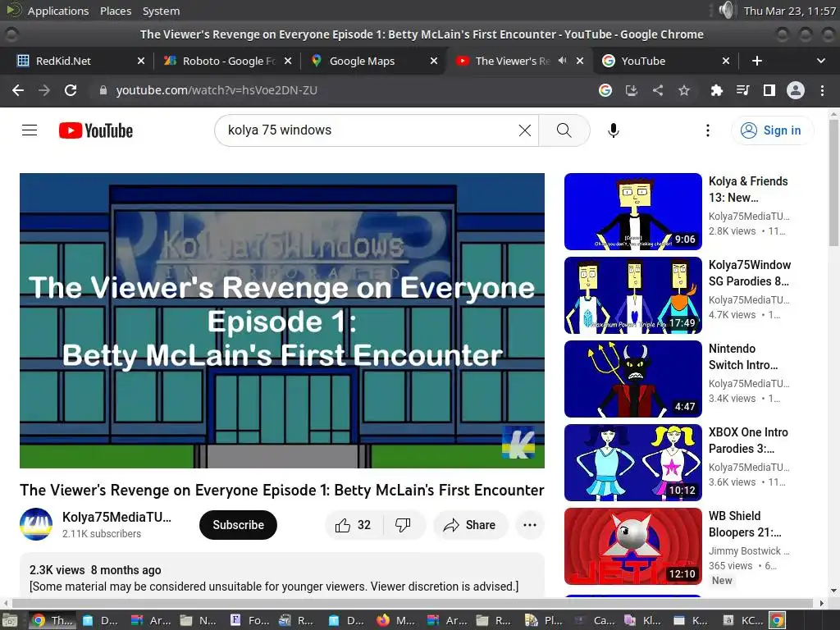The height and width of the screenshot is (630, 840).
Task: Click the taskbar Firefox window button
Action: point(398,620)
